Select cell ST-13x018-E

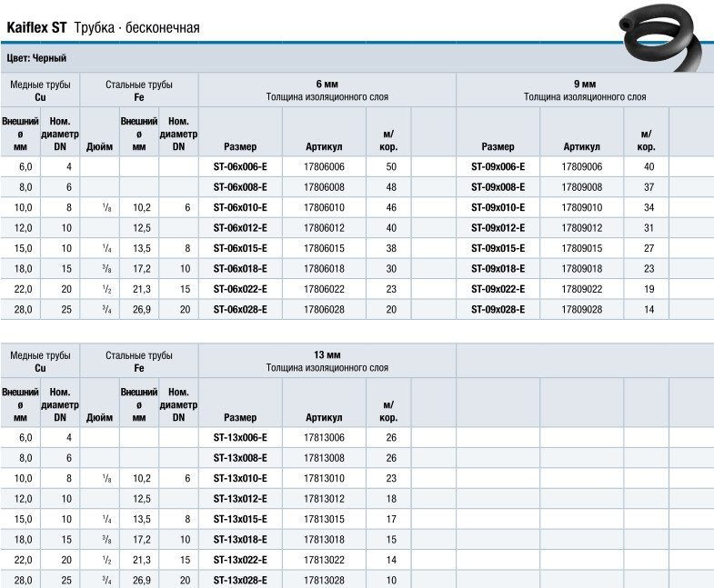(x=240, y=540)
